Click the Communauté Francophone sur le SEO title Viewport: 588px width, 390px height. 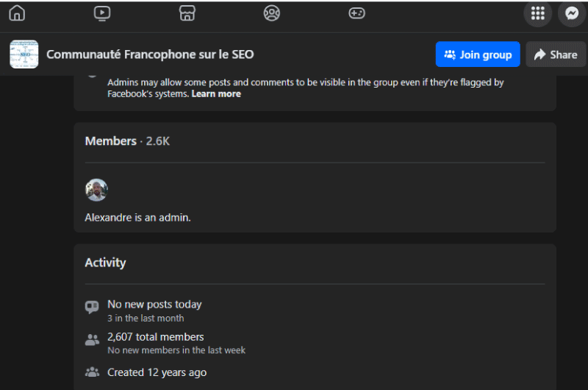[x=150, y=54]
